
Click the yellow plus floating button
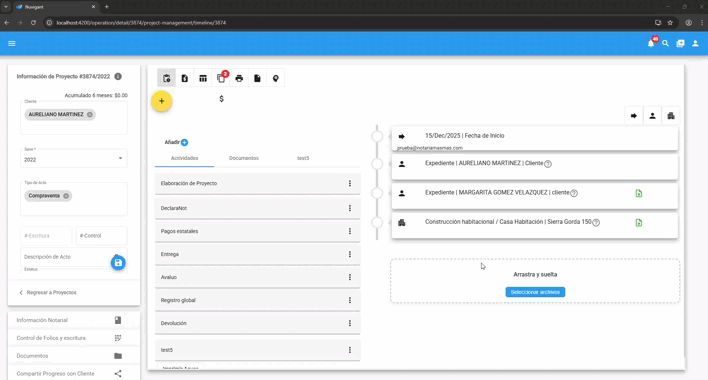coord(161,101)
